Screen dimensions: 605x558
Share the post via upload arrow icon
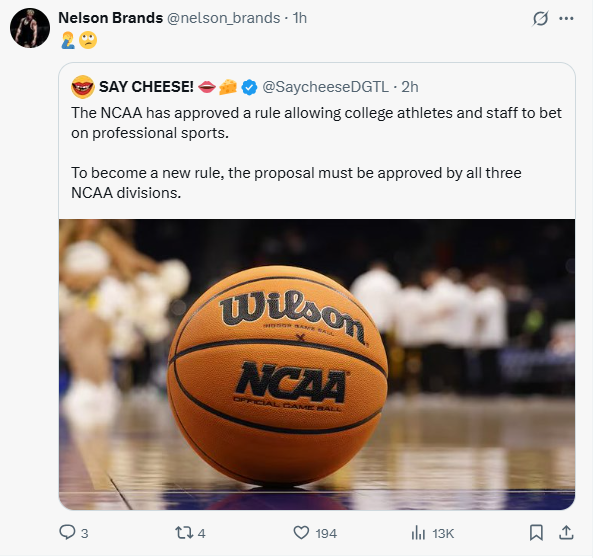pos(565,532)
